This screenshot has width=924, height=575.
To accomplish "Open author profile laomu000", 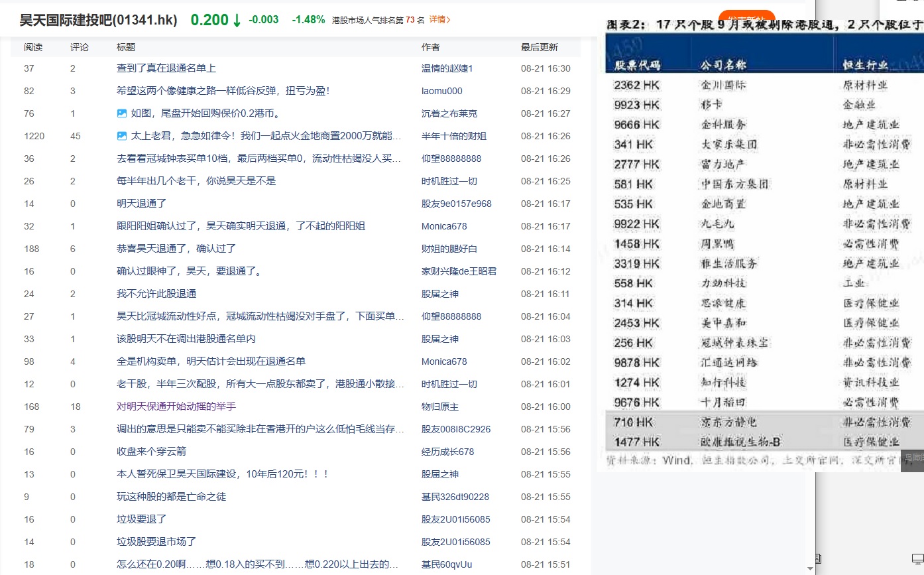I will [x=442, y=91].
